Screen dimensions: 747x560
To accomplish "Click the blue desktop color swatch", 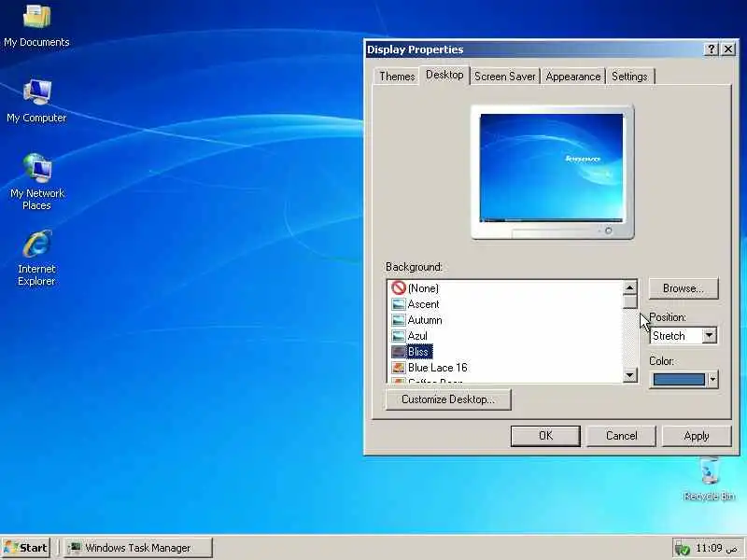I will [x=679, y=380].
